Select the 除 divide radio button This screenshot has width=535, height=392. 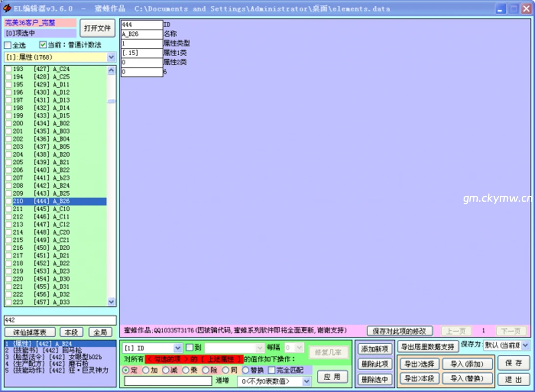(206, 370)
